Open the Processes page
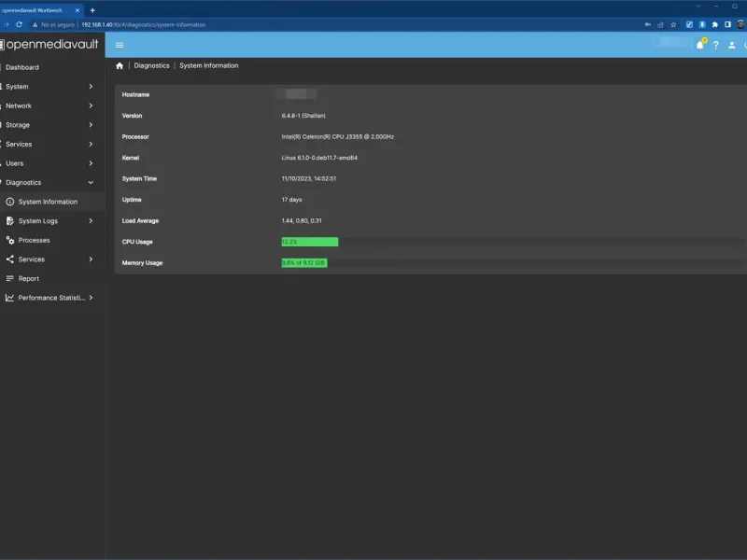 [52, 240]
